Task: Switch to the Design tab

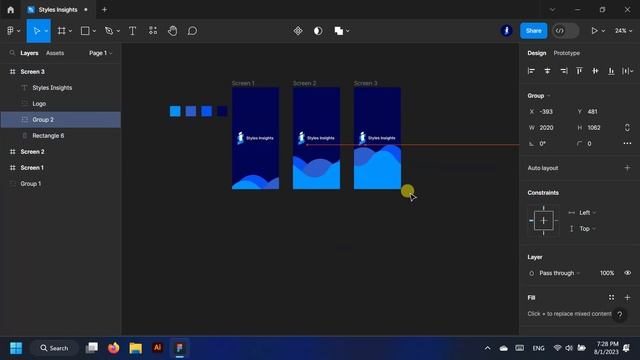Action: point(536,53)
